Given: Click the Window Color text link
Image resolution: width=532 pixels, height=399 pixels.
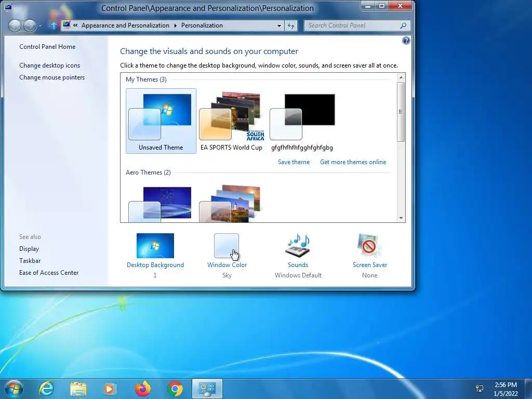Looking at the screenshot, I should pyautogui.click(x=227, y=265).
